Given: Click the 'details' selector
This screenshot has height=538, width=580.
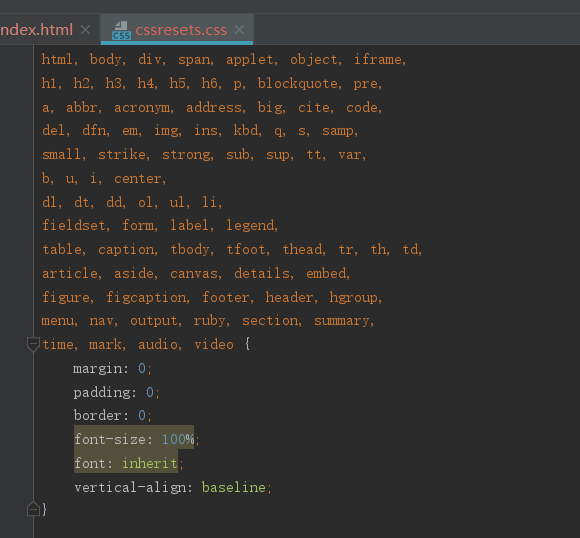Looking at the screenshot, I should pyautogui.click(x=262, y=274).
